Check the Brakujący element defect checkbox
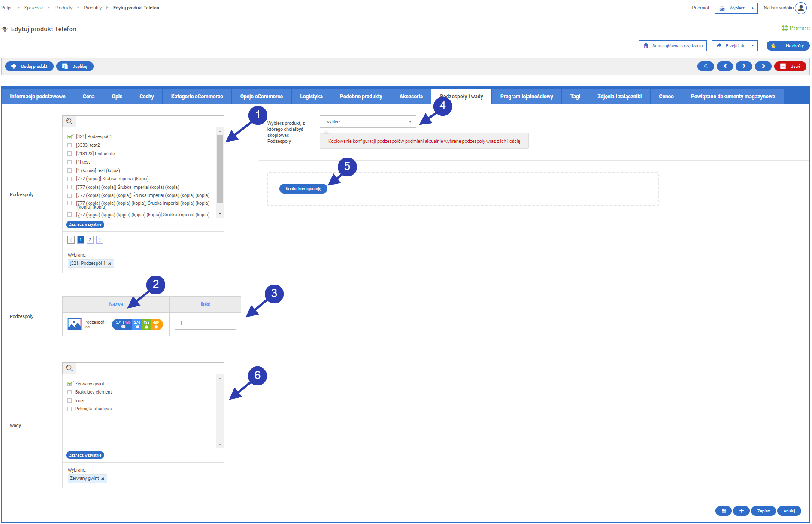 pos(70,392)
